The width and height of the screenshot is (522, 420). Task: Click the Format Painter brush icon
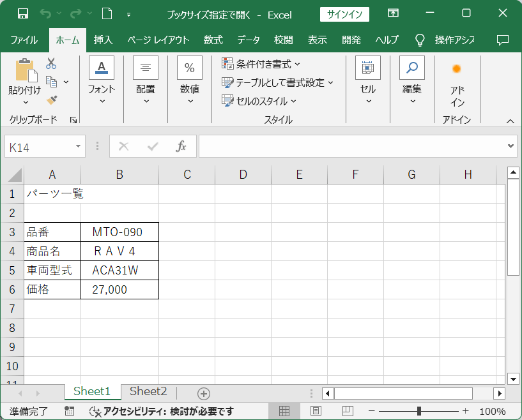52,100
